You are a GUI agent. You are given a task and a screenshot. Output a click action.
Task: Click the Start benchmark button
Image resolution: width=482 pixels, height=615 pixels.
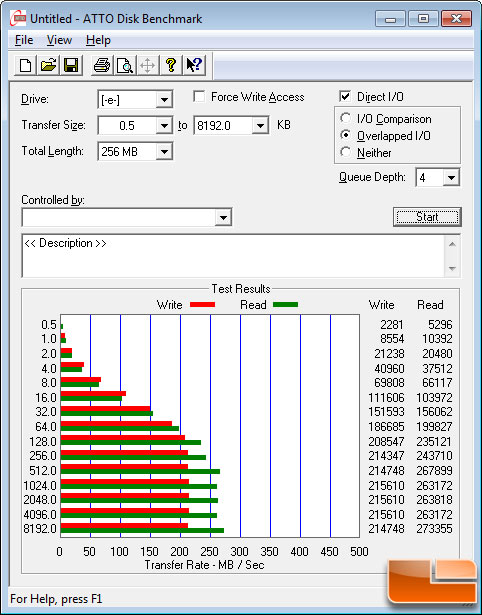click(x=427, y=217)
